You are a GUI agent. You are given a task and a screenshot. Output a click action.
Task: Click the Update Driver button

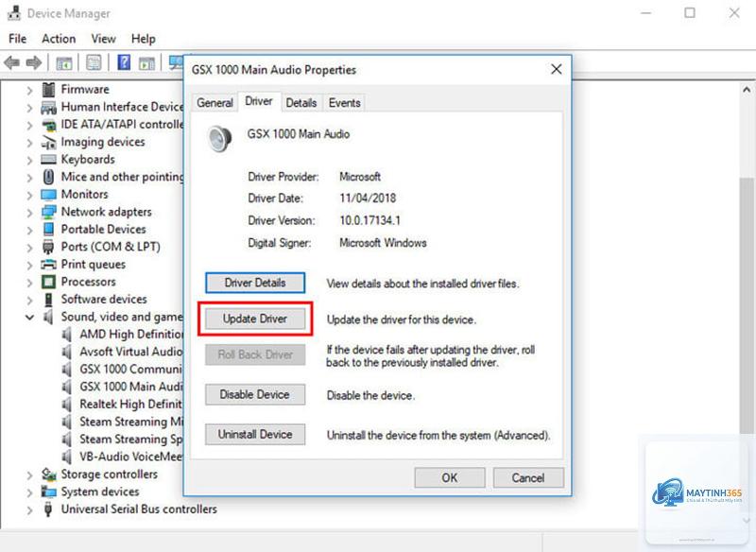pyautogui.click(x=255, y=319)
